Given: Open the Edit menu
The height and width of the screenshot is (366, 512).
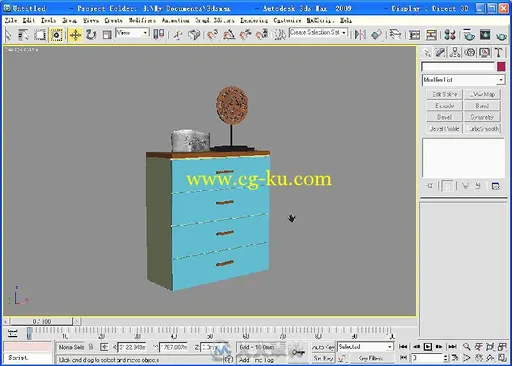Looking at the screenshot, I should [29, 21].
